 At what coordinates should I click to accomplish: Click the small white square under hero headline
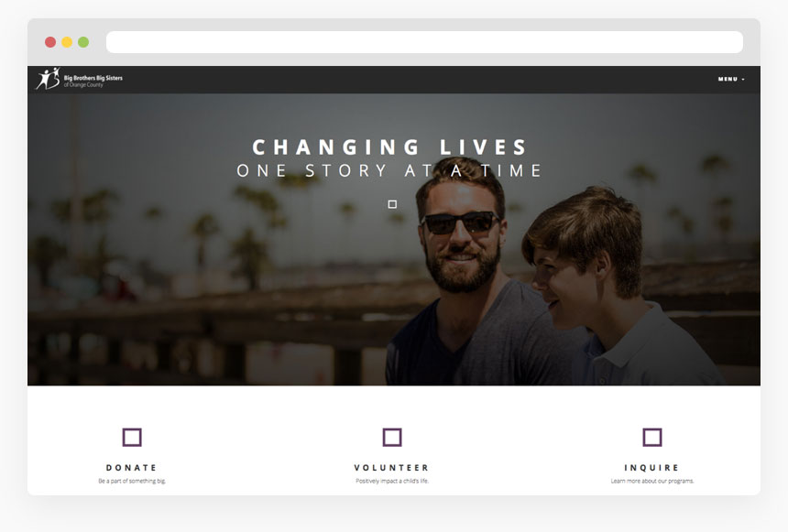(x=392, y=204)
